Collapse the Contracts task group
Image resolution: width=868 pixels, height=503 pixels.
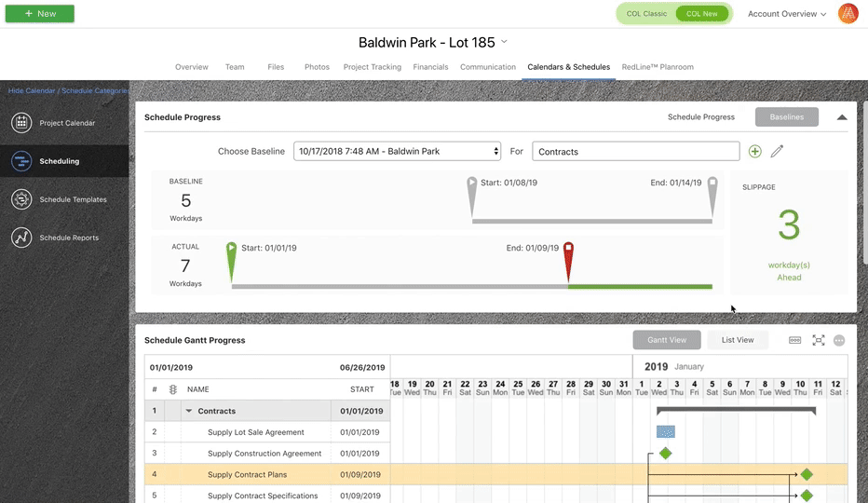189,411
